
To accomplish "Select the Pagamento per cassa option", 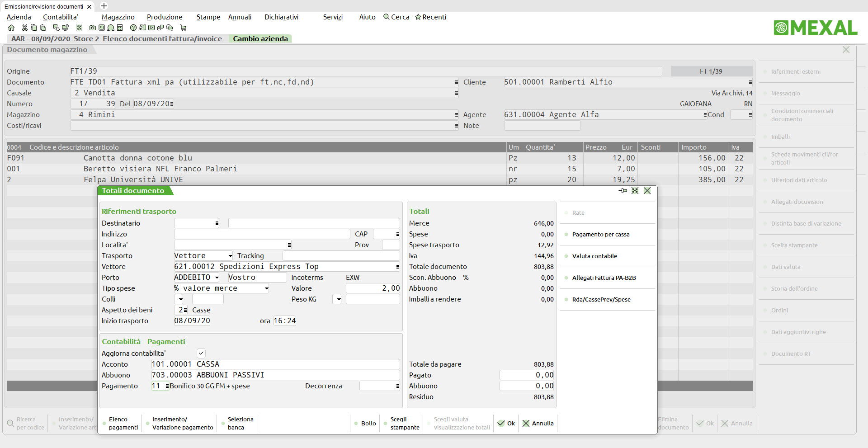I will (601, 234).
